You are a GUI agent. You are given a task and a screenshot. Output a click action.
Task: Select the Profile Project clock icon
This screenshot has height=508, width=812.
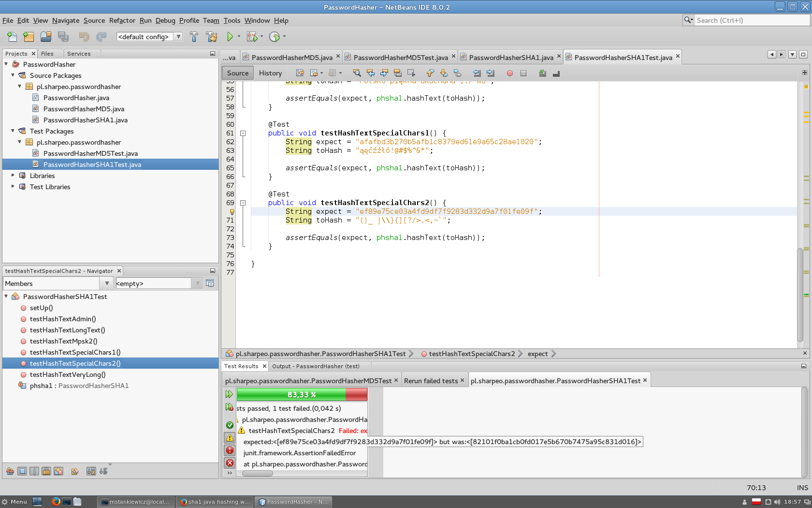click(x=275, y=36)
